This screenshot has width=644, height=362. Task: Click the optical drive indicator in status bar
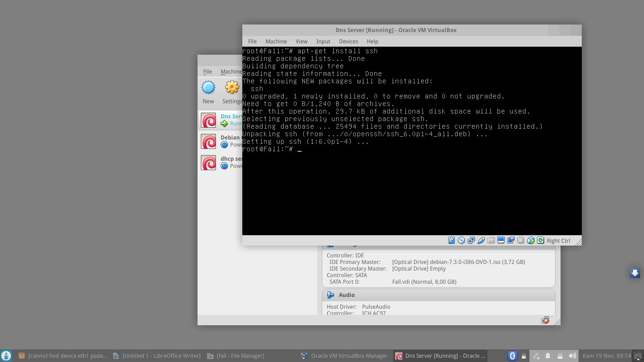click(461, 240)
